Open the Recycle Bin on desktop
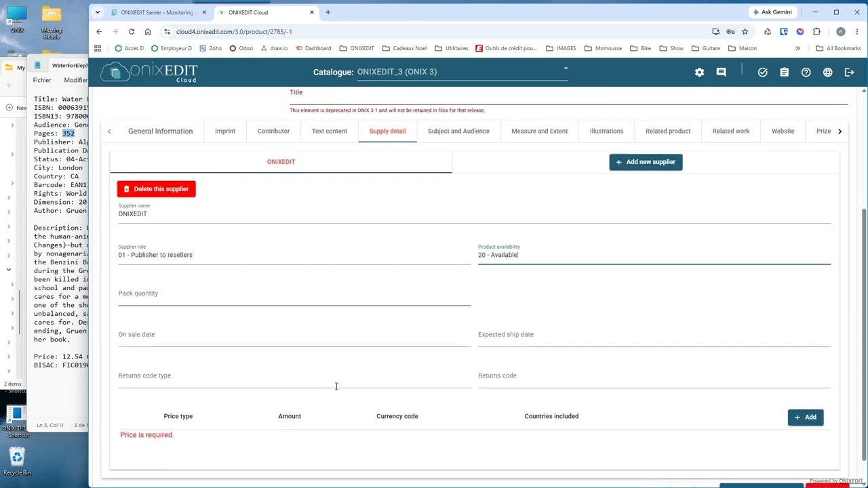This screenshot has height=488, width=868. [x=17, y=461]
